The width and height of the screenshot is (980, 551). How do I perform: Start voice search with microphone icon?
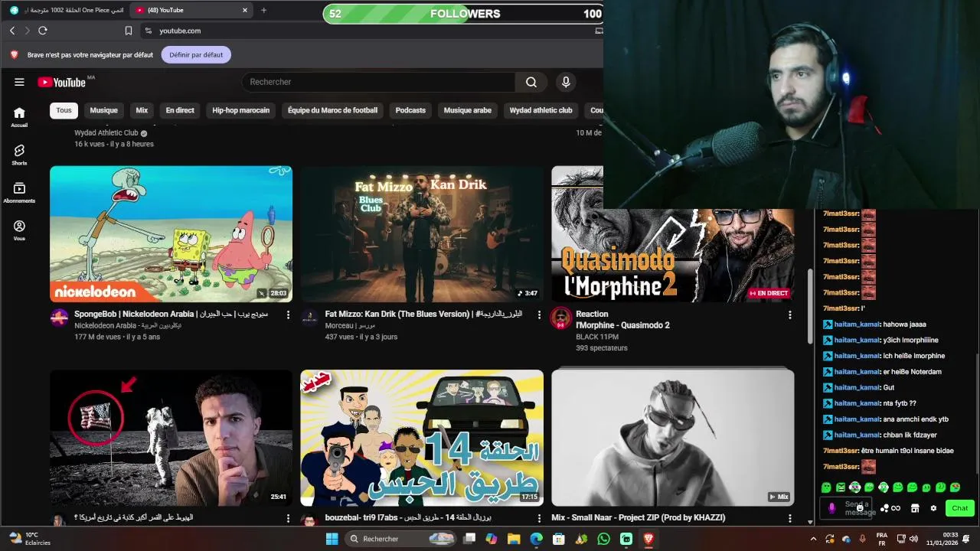(566, 82)
